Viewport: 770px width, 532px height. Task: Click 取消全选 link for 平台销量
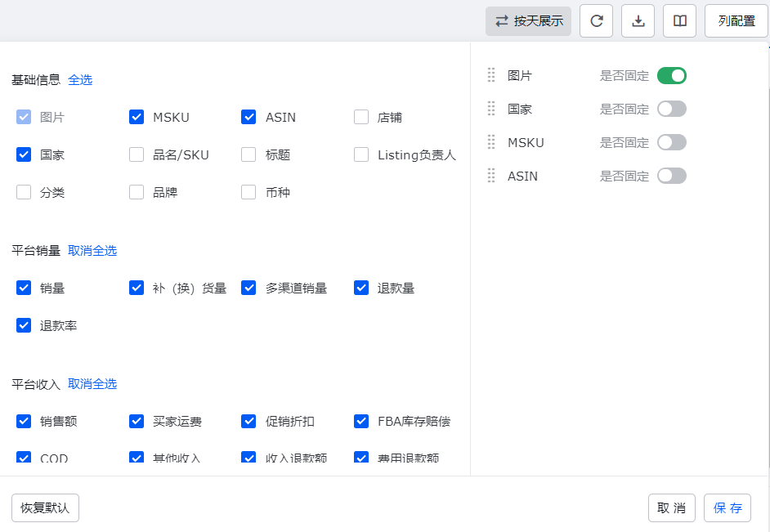pos(92,250)
